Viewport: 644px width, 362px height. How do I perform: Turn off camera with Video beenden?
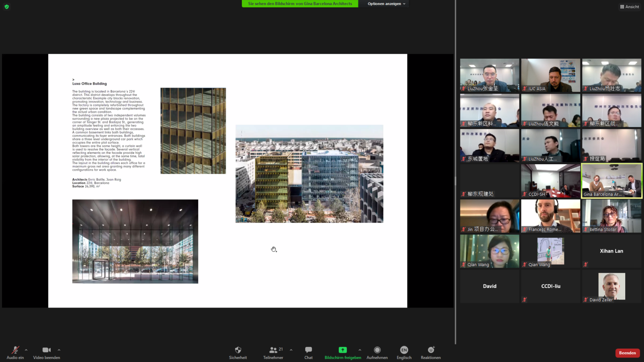click(47, 350)
